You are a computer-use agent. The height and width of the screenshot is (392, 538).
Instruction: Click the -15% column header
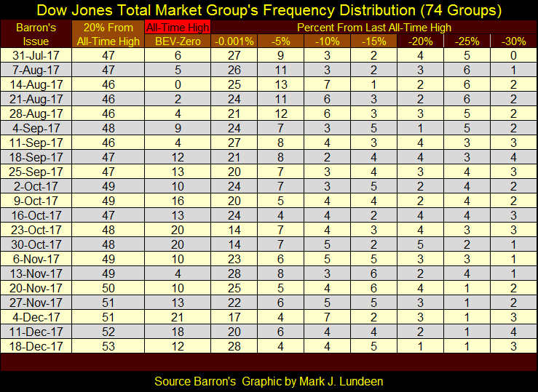pos(373,41)
